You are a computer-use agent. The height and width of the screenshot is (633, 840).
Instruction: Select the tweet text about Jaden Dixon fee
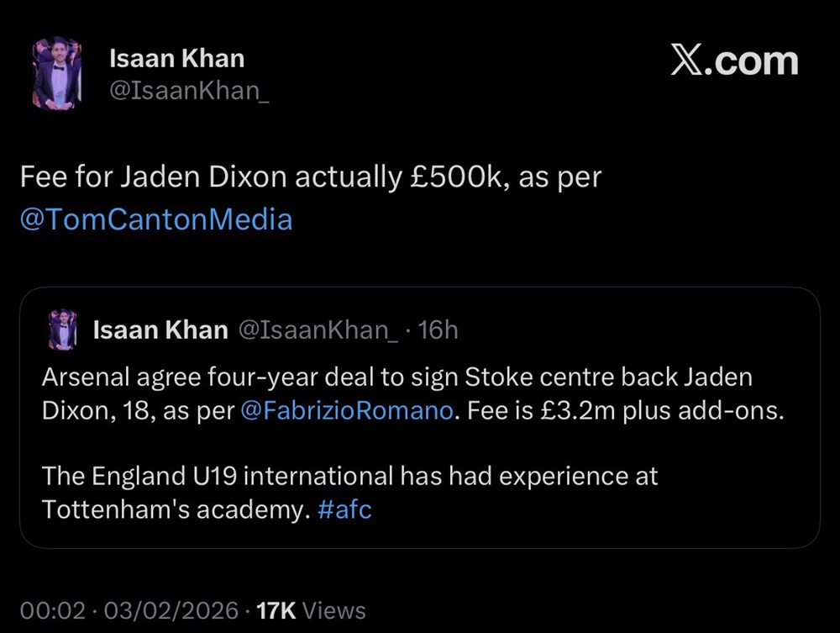point(309,177)
